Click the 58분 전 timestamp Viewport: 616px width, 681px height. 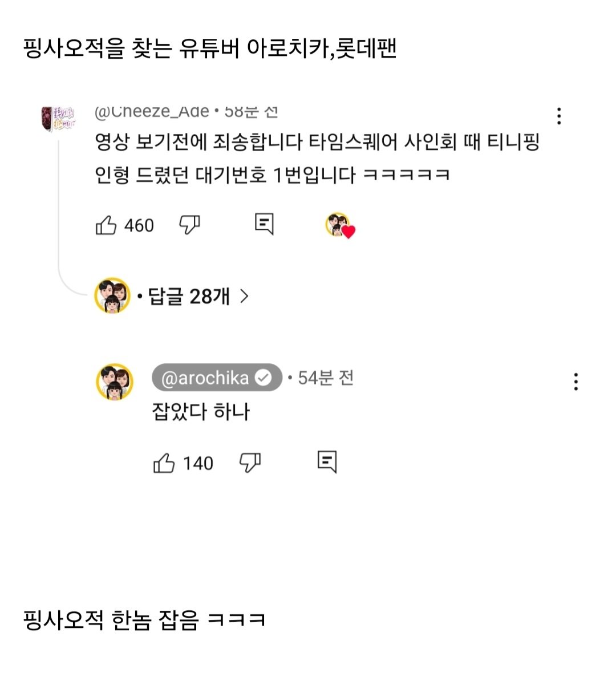click(251, 112)
